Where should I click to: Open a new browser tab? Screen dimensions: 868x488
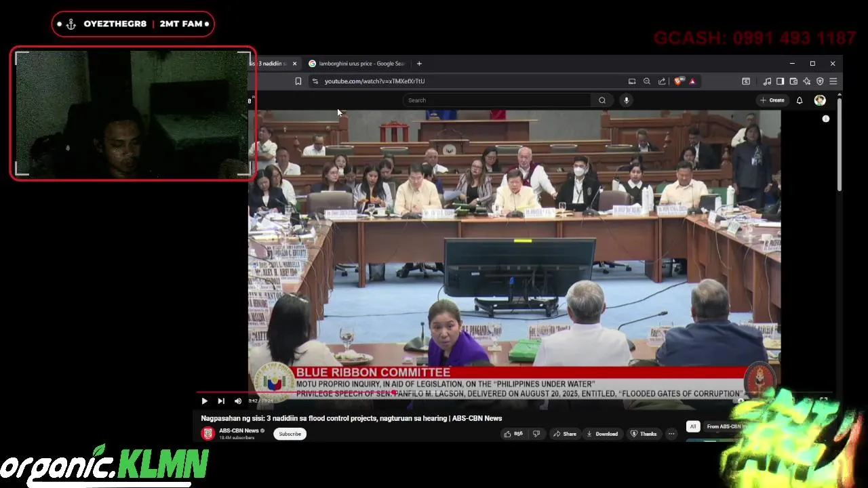tap(419, 64)
